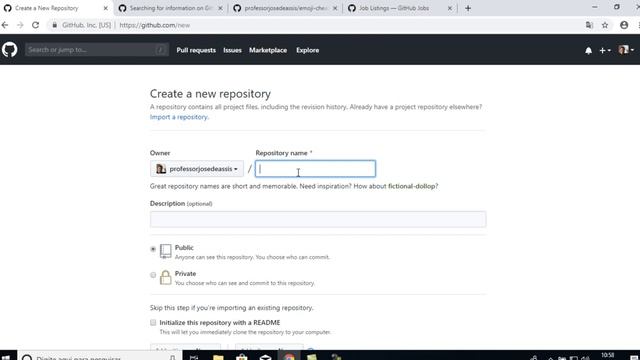Switch to professorjosedeassis emoji tab
The width and height of the screenshot is (640, 360).
(x=286, y=8)
